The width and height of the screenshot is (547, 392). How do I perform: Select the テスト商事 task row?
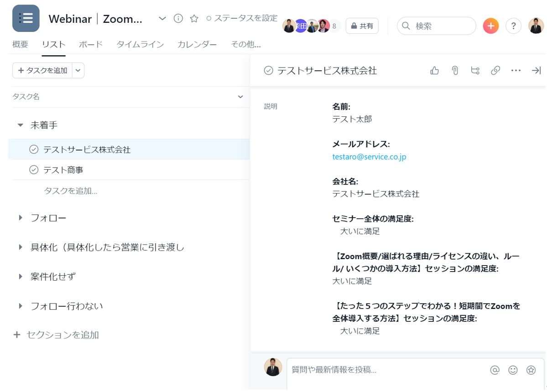131,170
